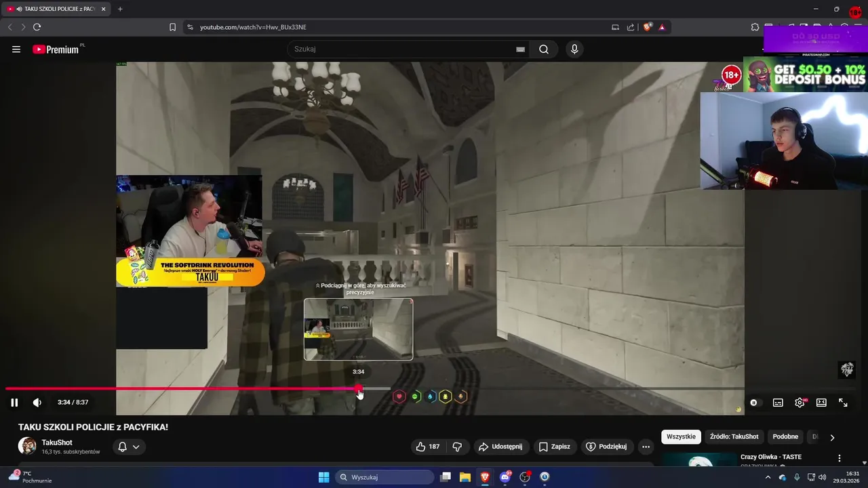This screenshot has height=488, width=868.
Task: Start voice search with microphone
Action: [574, 49]
